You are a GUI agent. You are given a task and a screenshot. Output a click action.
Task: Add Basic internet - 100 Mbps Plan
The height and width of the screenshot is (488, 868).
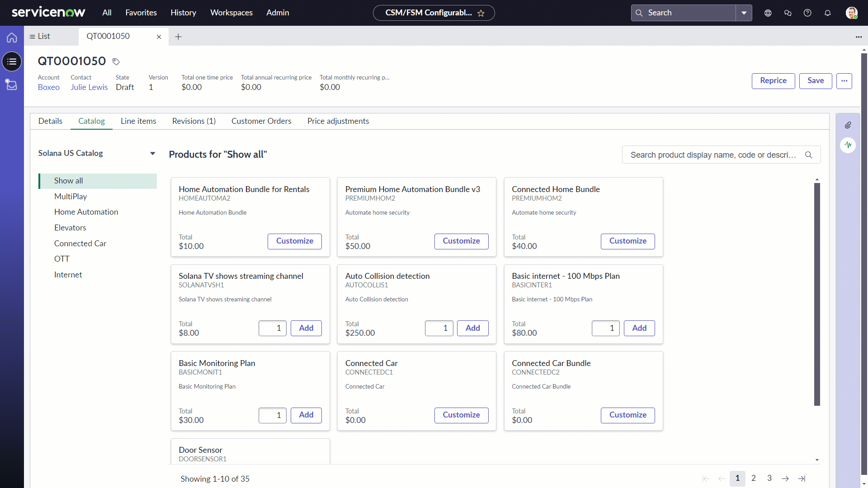coord(639,328)
